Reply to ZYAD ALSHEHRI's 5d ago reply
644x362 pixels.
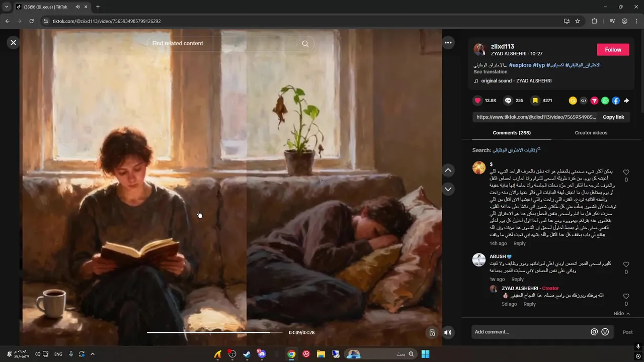pos(529,304)
